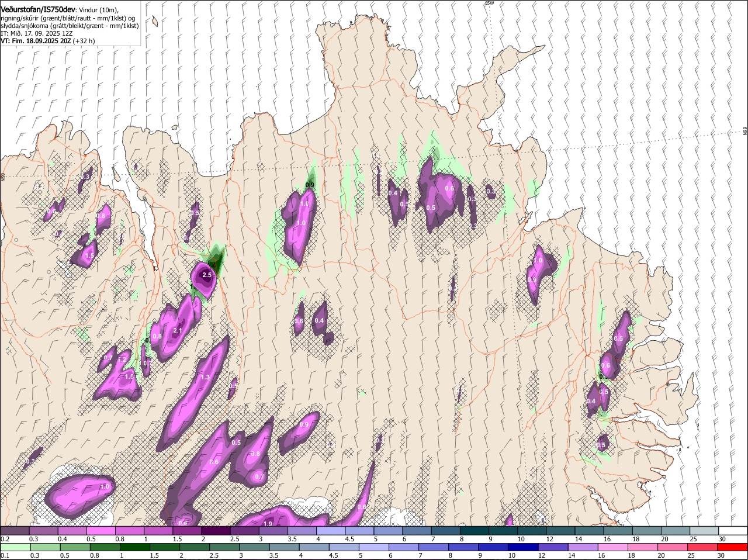Viewport: 748px width, 560px height.
Task: Pick the darkest purple swatch at 2, top legend row
Action: pos(216,531)
